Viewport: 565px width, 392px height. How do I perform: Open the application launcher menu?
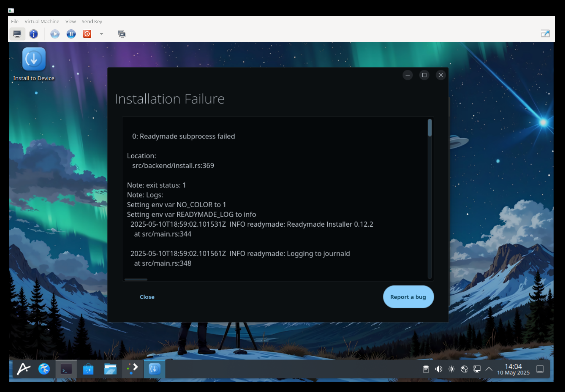click(24, 368)
